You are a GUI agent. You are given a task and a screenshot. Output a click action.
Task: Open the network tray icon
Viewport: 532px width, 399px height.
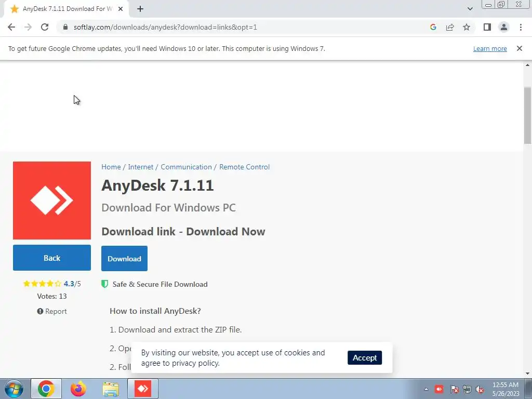pos(467,389)
